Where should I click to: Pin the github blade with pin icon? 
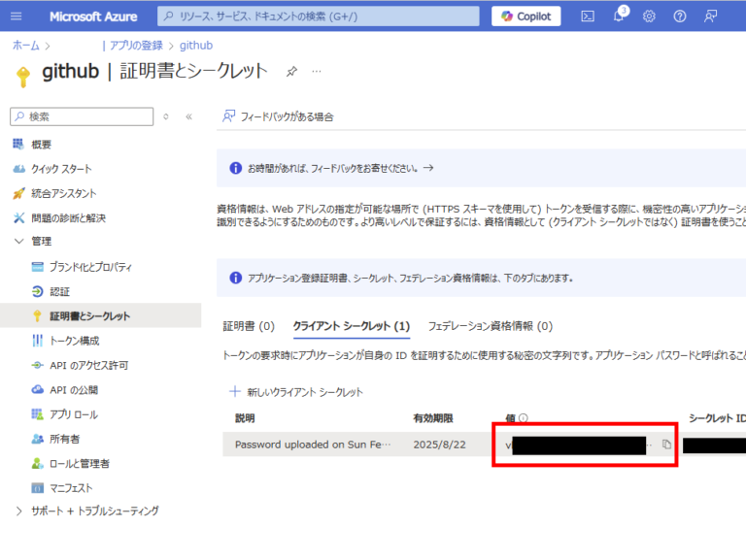290,72
